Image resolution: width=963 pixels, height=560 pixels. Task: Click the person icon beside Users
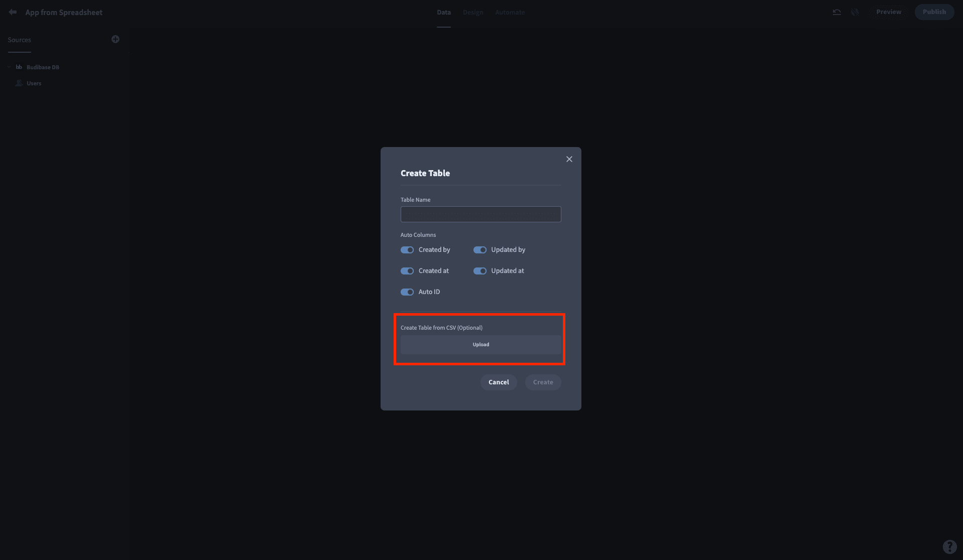(19, 83)
